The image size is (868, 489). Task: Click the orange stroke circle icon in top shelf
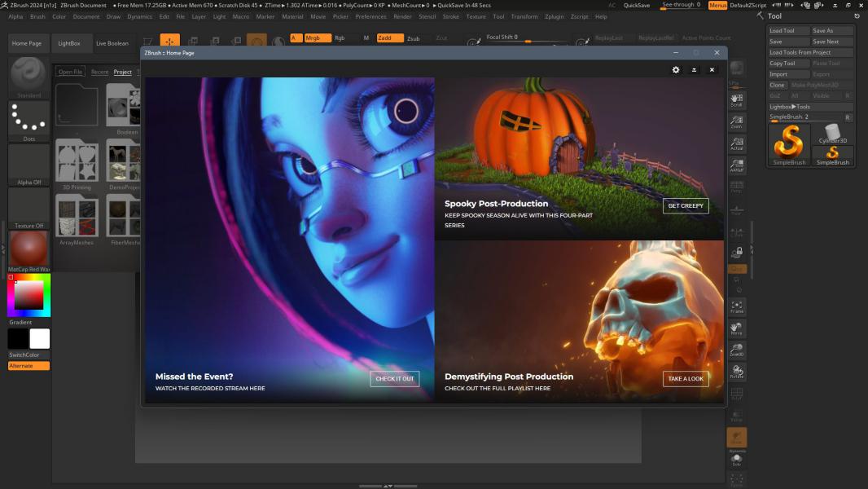click(x=256, y=41)
